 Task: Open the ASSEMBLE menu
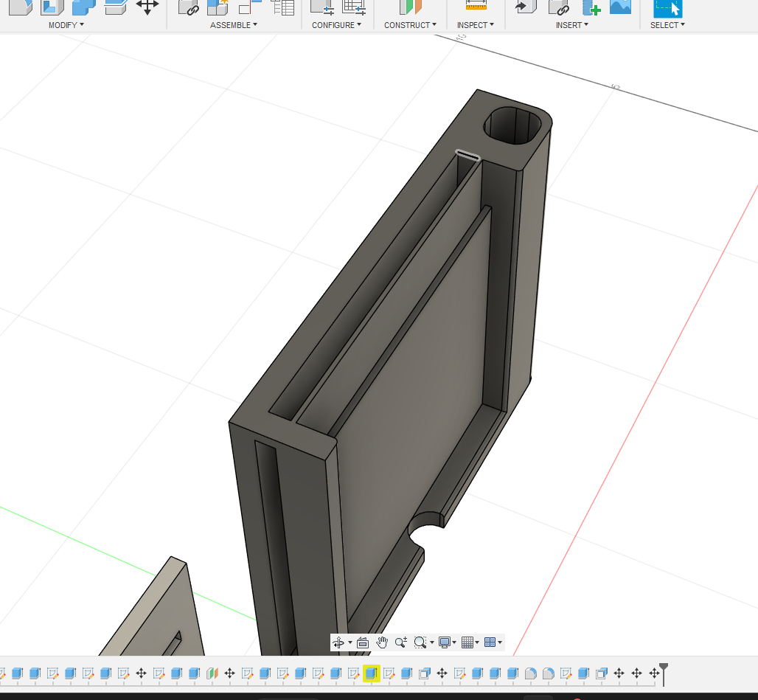click(234, 25)
